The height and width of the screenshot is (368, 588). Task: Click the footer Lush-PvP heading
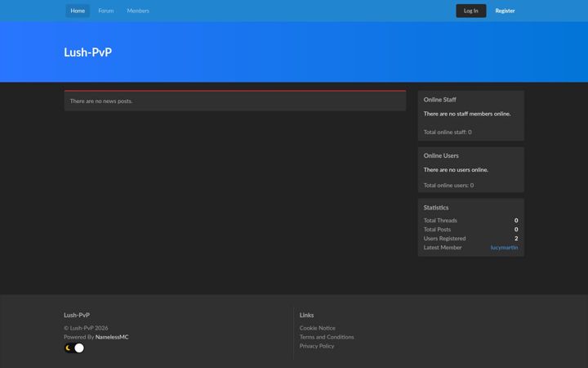click(x=77, y=315)
